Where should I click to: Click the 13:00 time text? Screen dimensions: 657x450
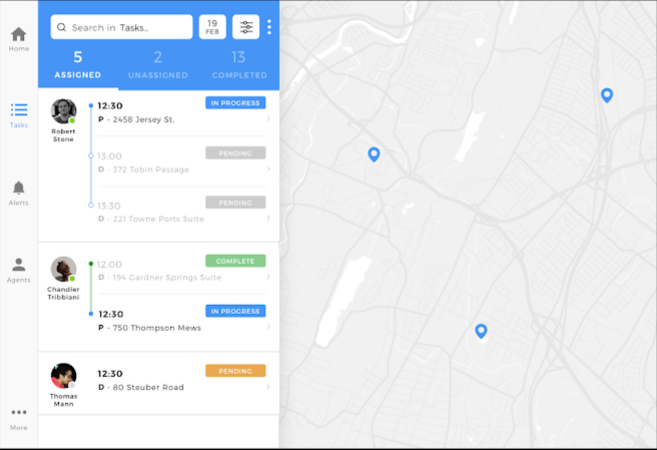click(109, 156)
